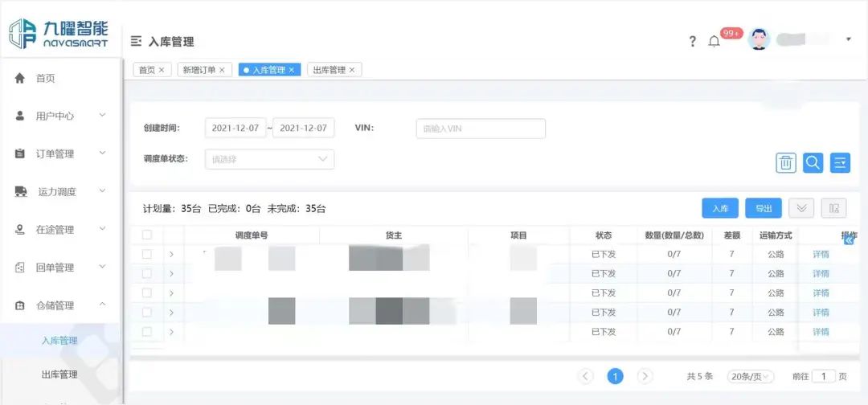Click the filter list icon button
This screenshot has width=868, height=405.
[x=840, y=163]
